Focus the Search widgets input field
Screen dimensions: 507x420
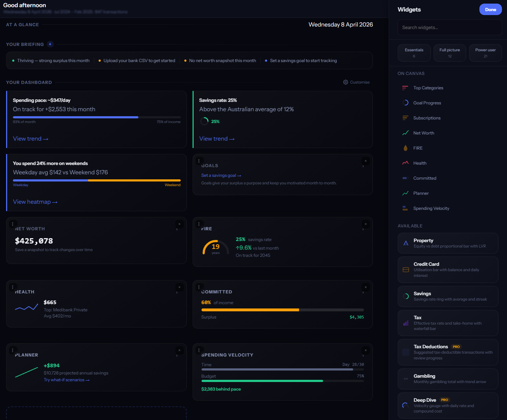tap(449, 28)
